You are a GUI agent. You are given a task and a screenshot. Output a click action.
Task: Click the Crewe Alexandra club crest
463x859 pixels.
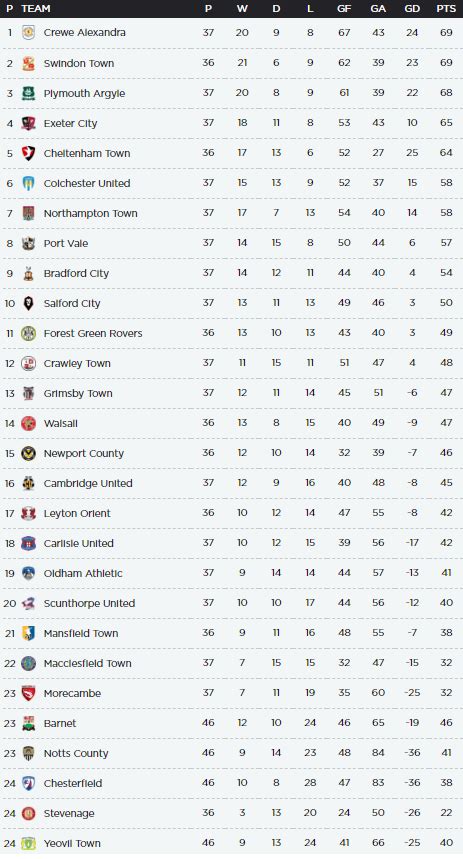coord(28,32)
